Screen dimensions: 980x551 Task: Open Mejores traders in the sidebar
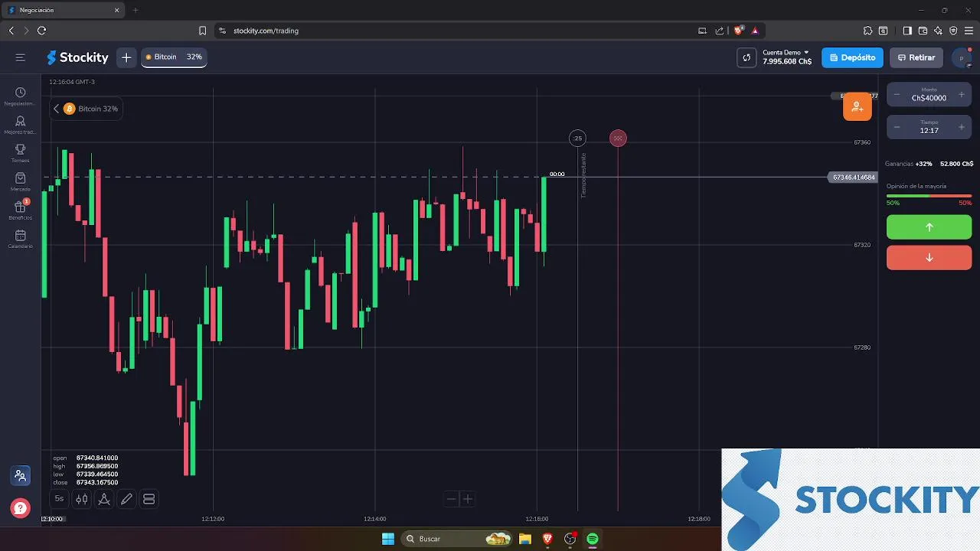[x=21, y=125]
